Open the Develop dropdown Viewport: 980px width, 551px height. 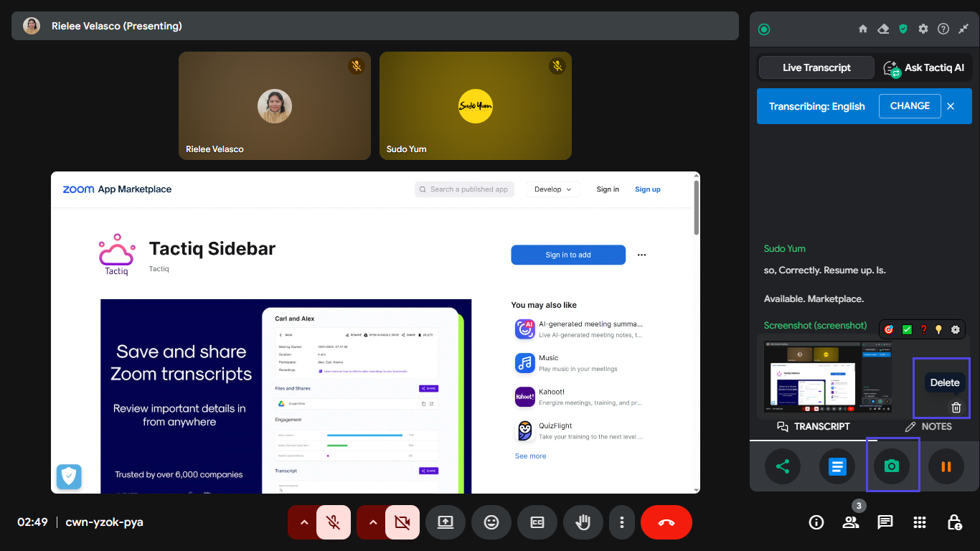click(x=552, y=189)
